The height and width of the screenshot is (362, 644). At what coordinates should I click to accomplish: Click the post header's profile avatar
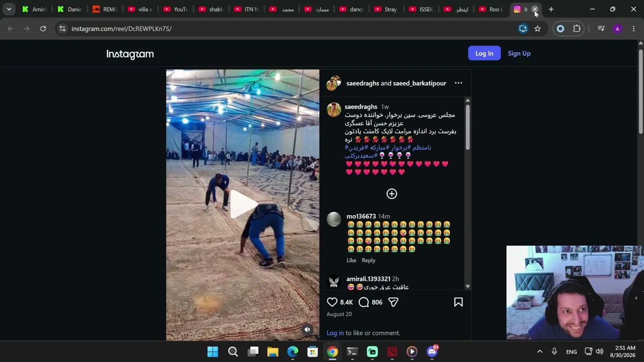pos(334,83)
